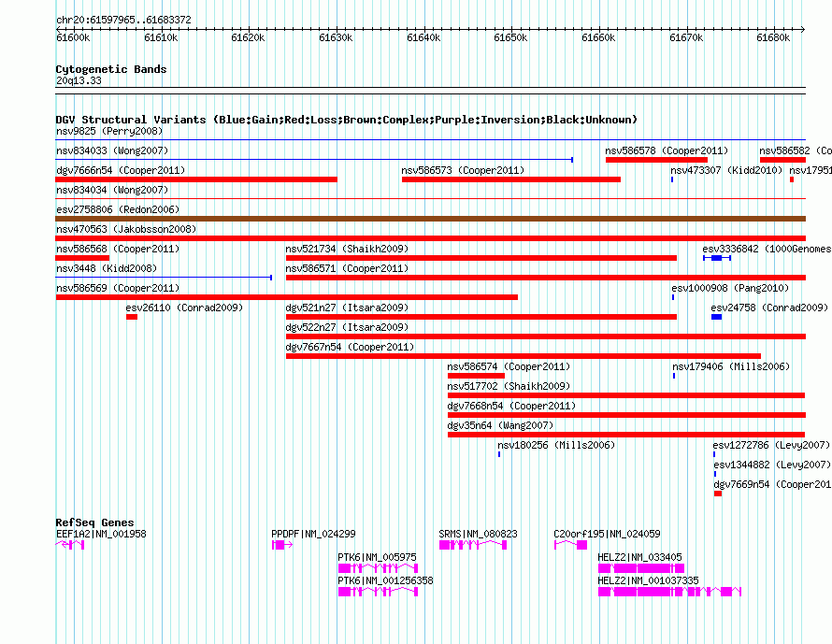Click the DGV Structural Variants track title

coord(347,120)
